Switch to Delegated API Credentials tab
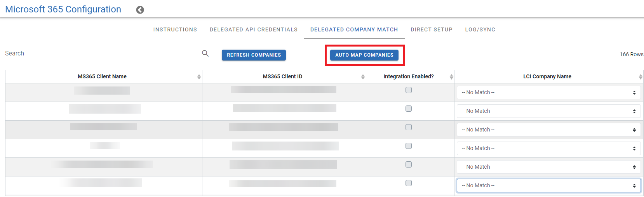 (x=254, y=29)
